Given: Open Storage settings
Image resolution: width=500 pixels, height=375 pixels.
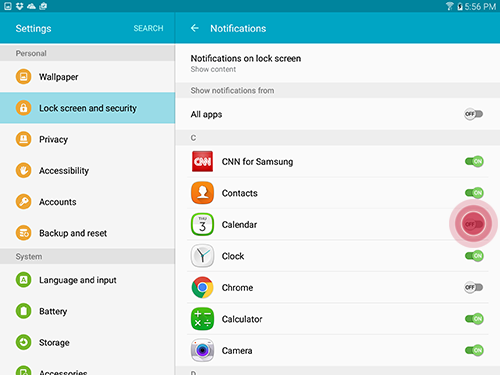Looking at the screenshot, I should (87, 342).
